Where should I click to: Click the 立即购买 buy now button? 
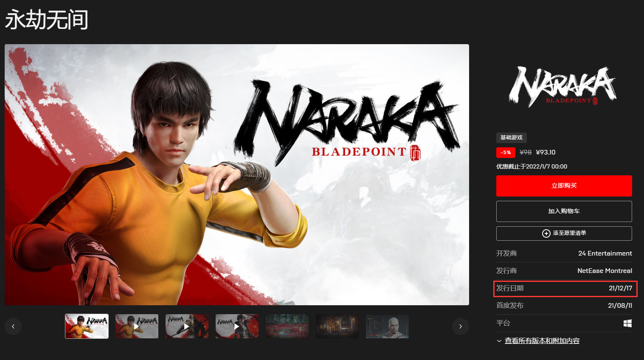[x=564, y=186]
